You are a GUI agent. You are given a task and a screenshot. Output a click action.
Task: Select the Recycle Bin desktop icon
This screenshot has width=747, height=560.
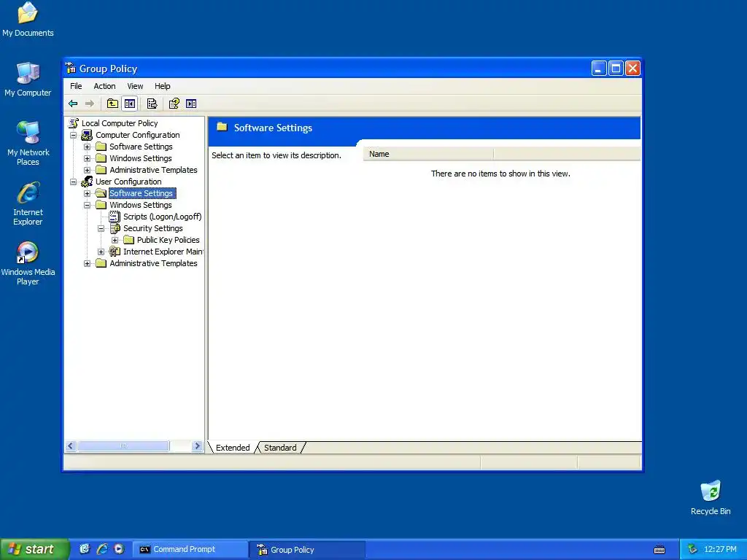tap(711, 497)
